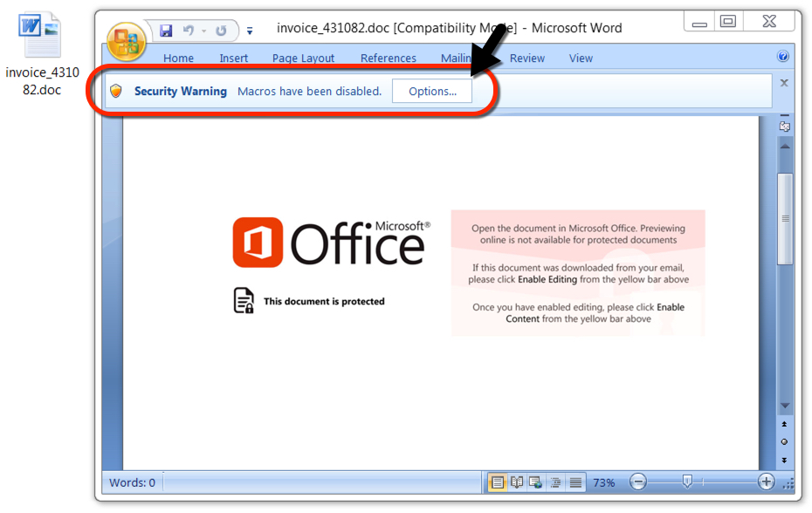This screenshot has height=513, width=812.
Task: Minimize the Microsoft Word window
Action: pyautogui.click(x=699, y=23)
